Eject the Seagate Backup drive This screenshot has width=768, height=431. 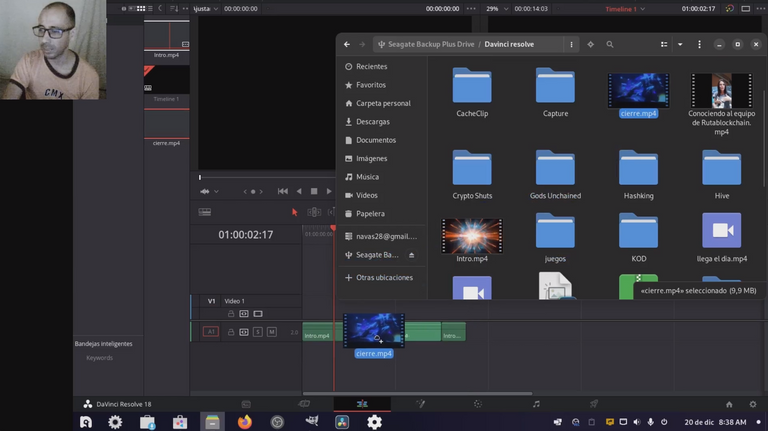click(x=411, y=255)
